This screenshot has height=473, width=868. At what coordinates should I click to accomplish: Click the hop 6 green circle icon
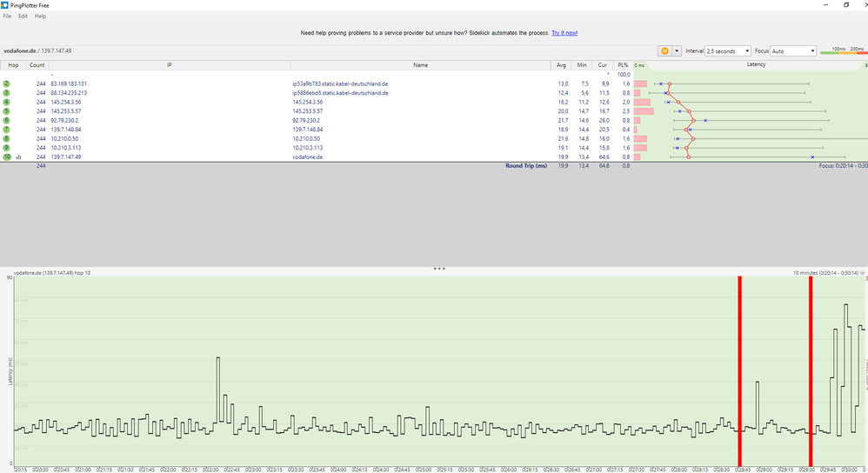coord(6,121)
